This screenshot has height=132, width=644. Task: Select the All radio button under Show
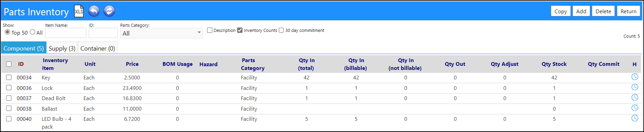(33, 32)
